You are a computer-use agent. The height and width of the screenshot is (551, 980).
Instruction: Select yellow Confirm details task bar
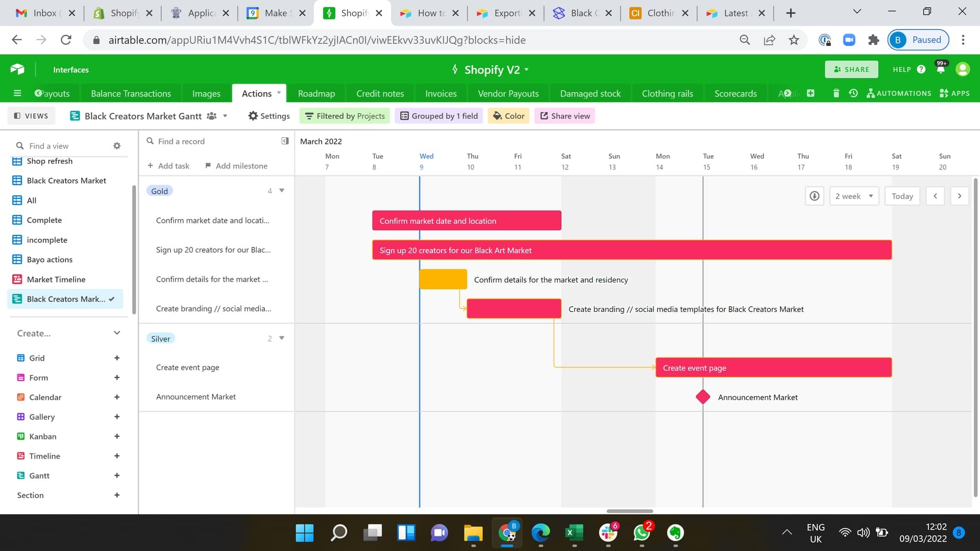tap(443, 280)
